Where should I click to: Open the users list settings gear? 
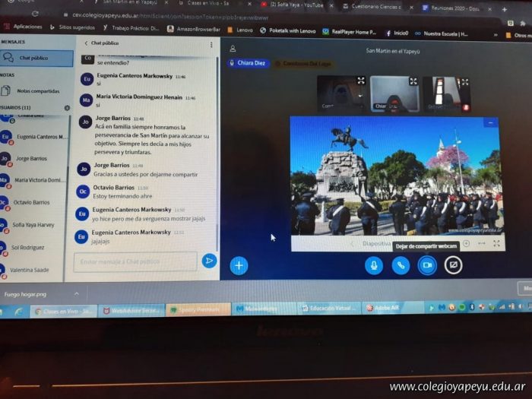(67, 108)
